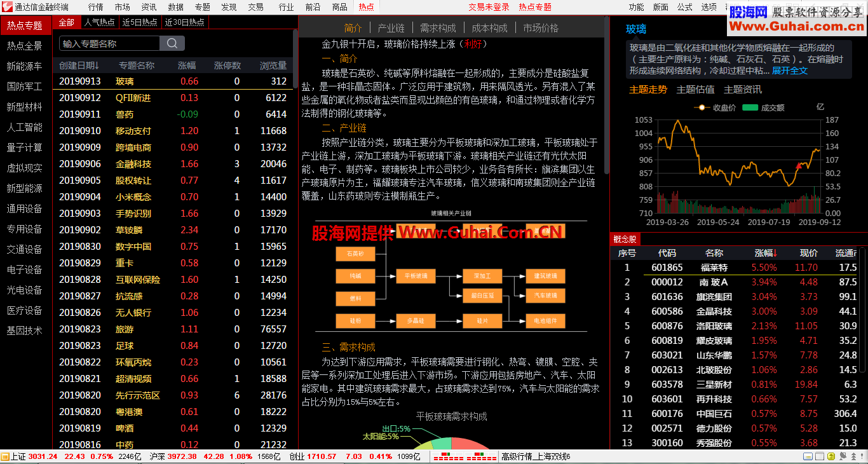The width and height of the screenshot is (868, 464).
Task: Click 创业 index value 1710.57 in status bar
Action: click(x=322, y=456)
